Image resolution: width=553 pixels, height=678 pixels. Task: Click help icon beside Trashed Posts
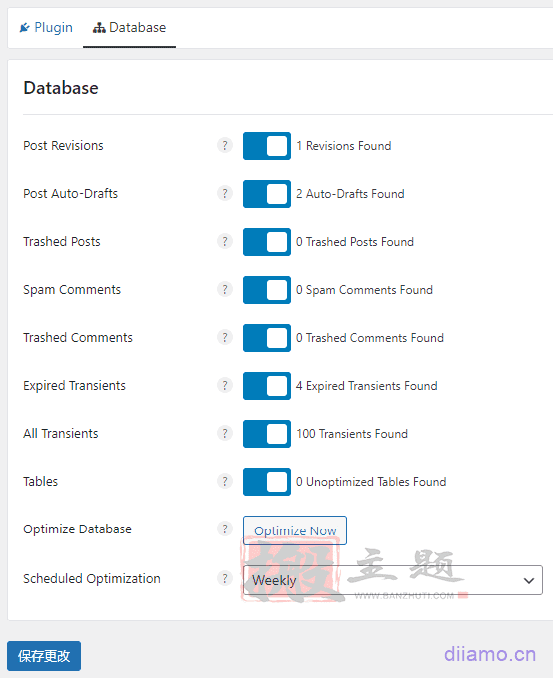[225, 241]
